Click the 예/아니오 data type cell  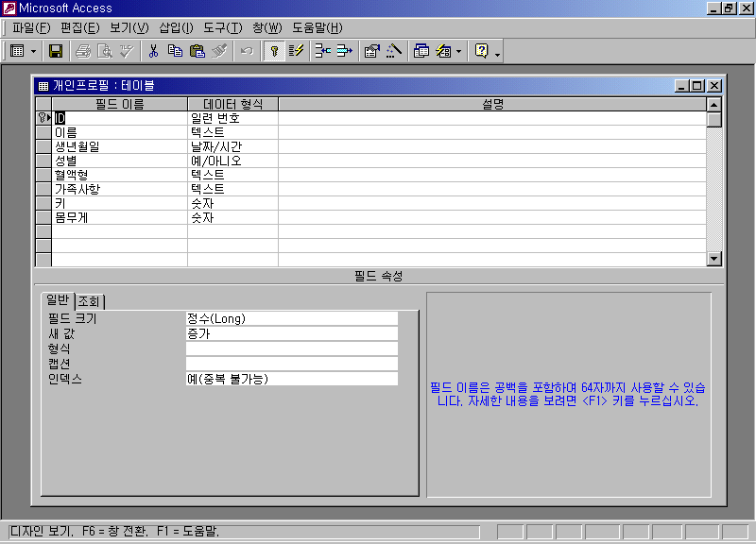232,161
